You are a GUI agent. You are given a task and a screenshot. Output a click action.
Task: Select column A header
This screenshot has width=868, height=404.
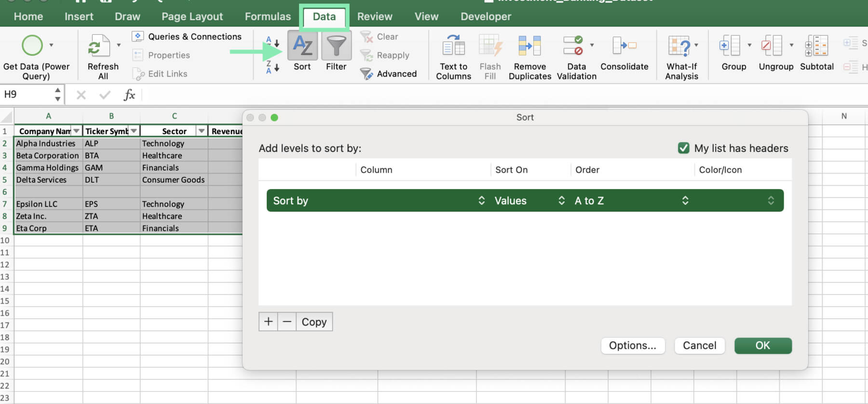(48, 116)
